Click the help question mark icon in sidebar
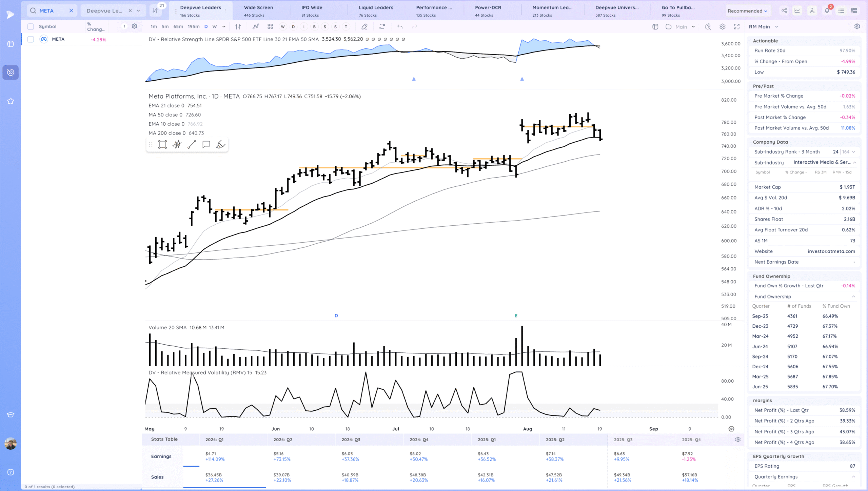The height and width of the screenshot is (491, 868). 11,472
